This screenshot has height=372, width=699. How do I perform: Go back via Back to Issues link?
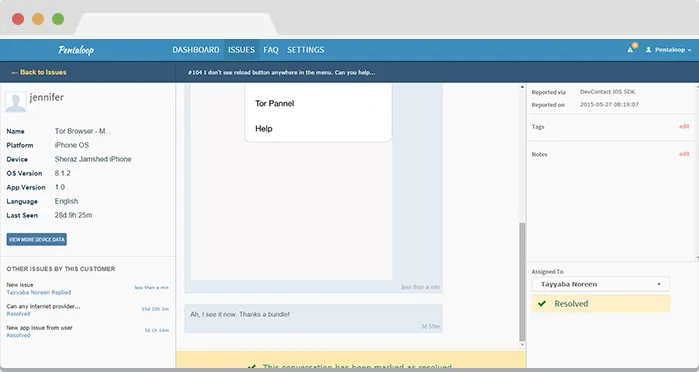tap(39, 72)
